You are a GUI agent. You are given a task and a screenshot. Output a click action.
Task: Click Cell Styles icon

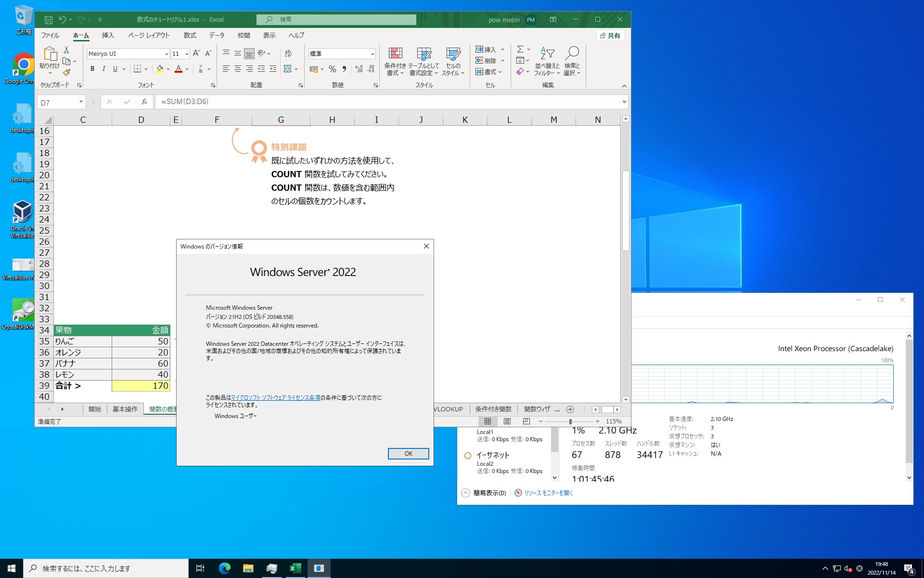[x=453, y=53]
